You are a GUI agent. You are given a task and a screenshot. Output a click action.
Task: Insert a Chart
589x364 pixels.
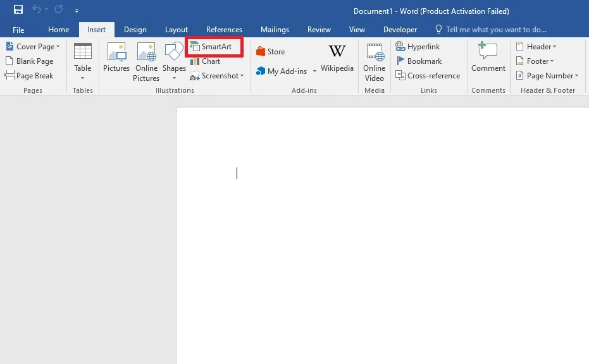pyautogui.click(x=205, y=61)
